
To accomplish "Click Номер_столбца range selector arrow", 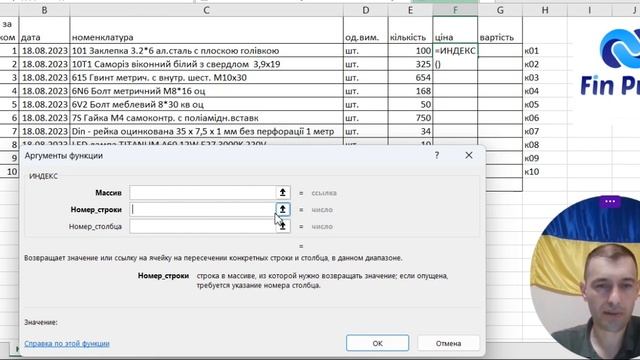I will point(282,226).
